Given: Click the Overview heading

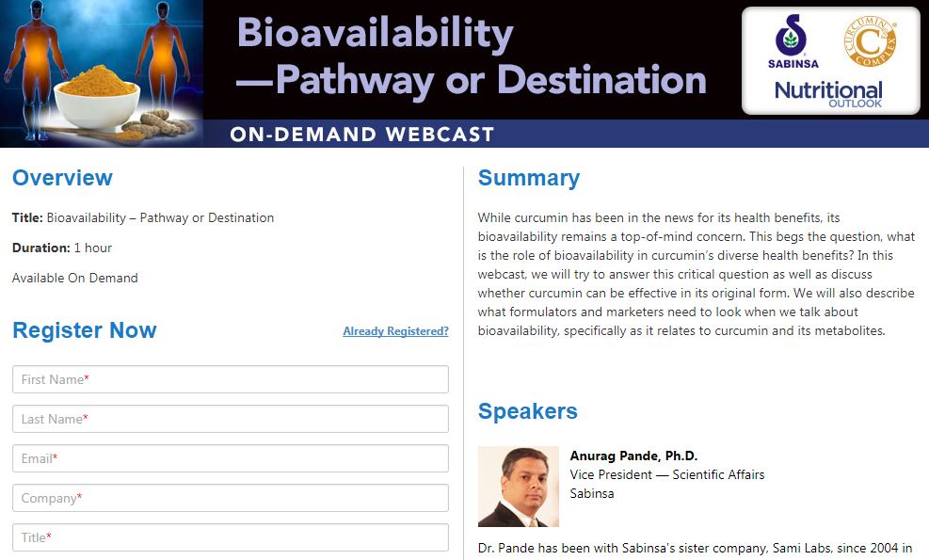Looking at the screenshot, I should tap(62, 178).
